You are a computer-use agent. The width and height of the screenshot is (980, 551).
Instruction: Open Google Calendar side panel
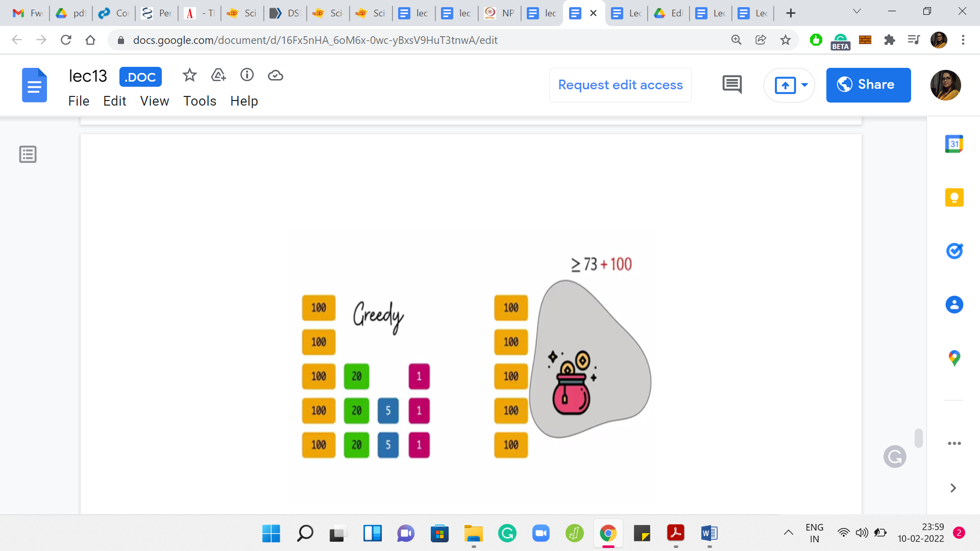click(x=954, y=144)
